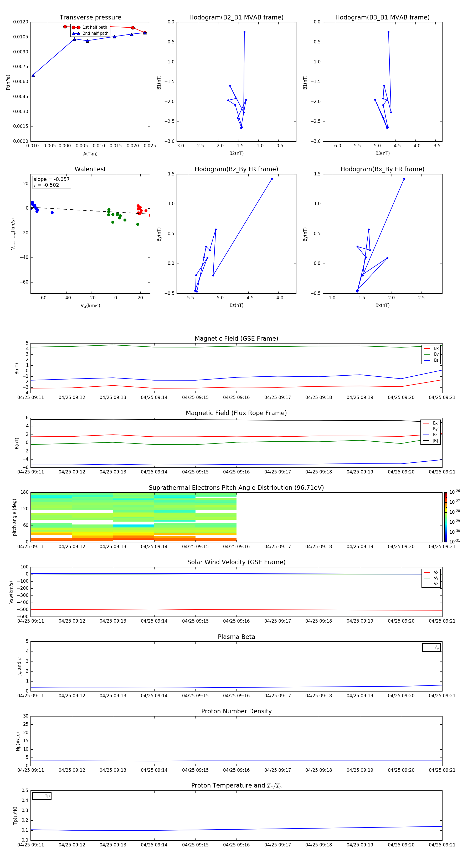This screenshot has height=868, width=473.
Task: Click the Hodogram(B3_B1 MVAB frame) title
Action: (x=382, y=18)
